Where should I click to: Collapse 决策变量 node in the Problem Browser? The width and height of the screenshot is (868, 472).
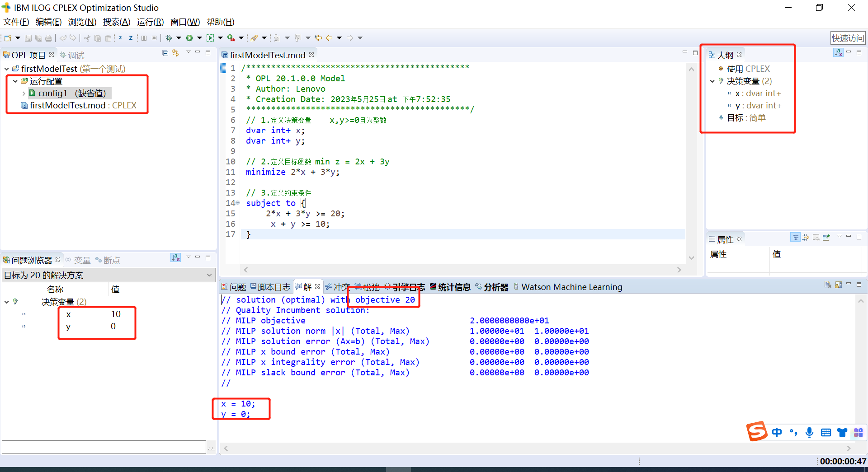(6, 302)
